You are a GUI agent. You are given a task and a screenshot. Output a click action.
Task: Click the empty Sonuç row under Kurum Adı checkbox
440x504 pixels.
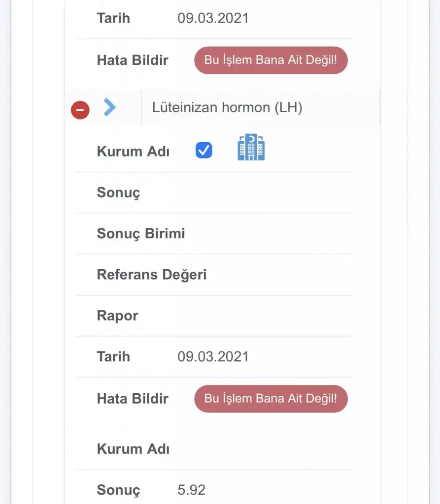pos(119,192)
